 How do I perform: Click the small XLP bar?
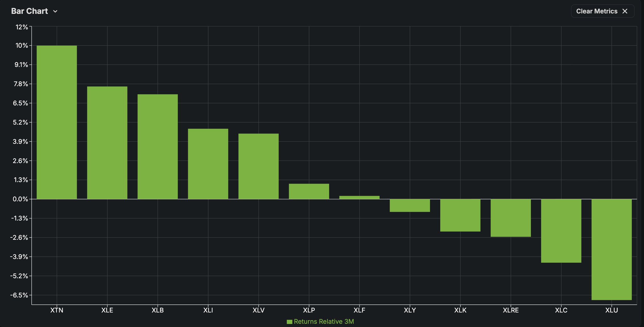tap(309, 191)
